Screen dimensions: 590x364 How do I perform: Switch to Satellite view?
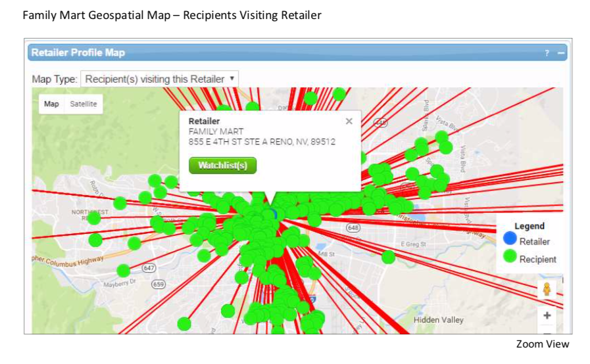point(84,104)
